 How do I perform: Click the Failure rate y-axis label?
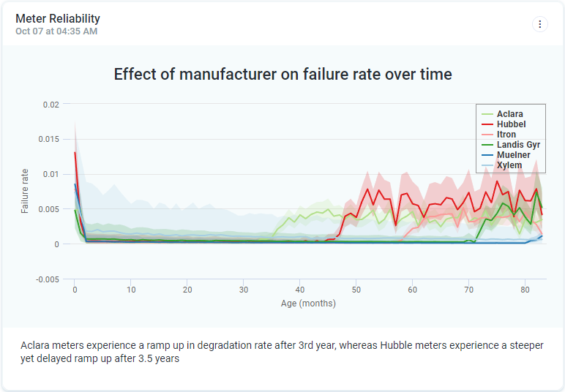click(25, 191)
